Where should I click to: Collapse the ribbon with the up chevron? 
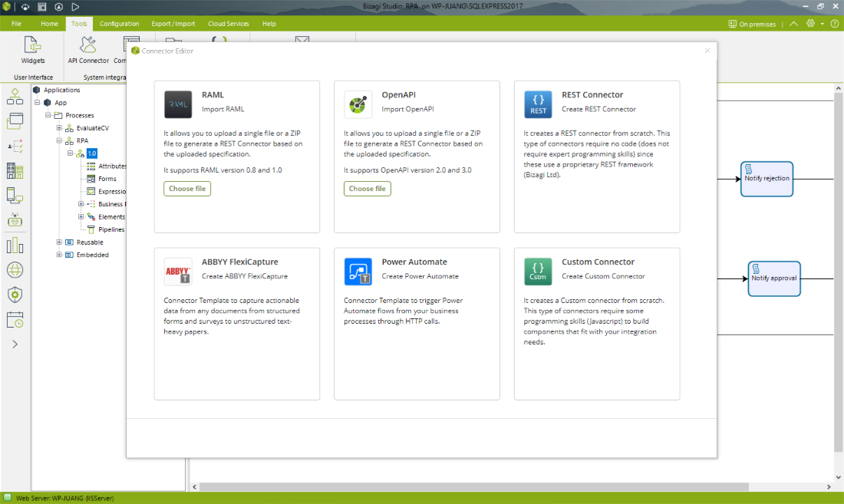pyautogui.click(x=793, y=24)
